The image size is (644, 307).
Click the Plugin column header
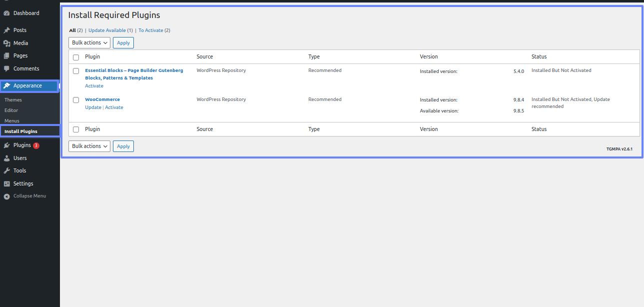(92, 57)
